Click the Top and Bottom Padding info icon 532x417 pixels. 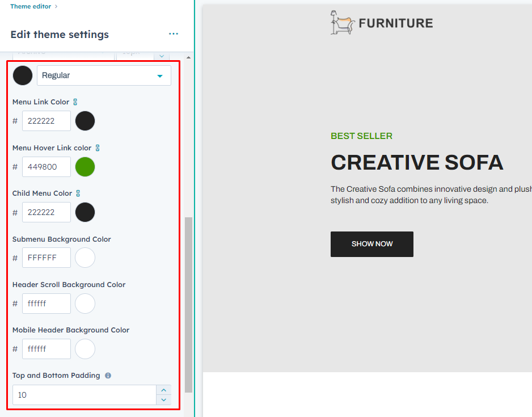point(108,376)
